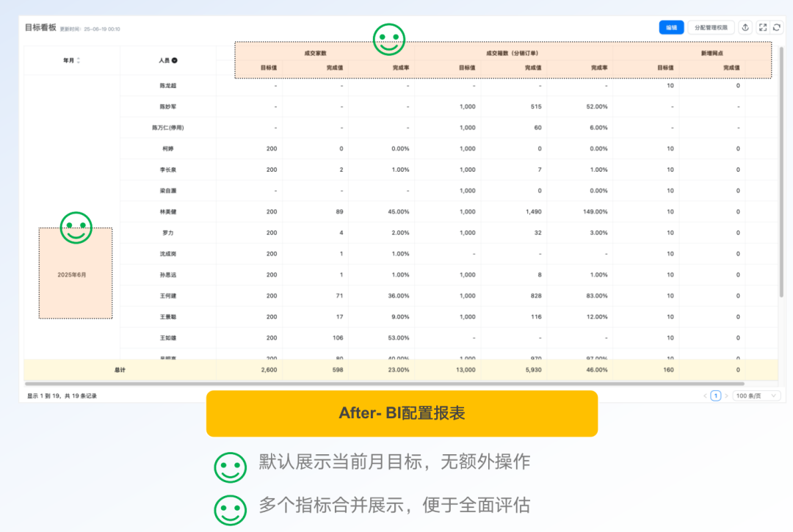Click the yellow After- BI配置报表 banner

pyautogui.click(x=402, y=413)
